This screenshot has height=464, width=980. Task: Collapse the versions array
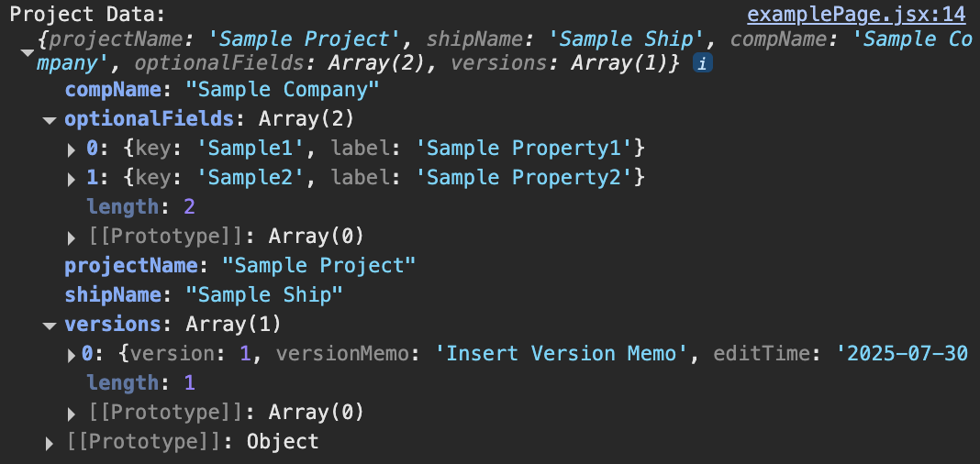point(49,326)
